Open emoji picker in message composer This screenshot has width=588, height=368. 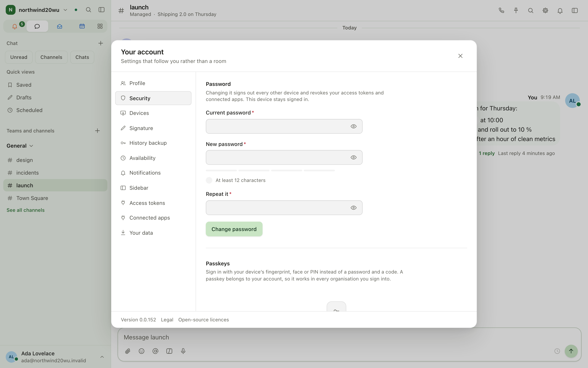pyautogui.click(x=141, y=351)
